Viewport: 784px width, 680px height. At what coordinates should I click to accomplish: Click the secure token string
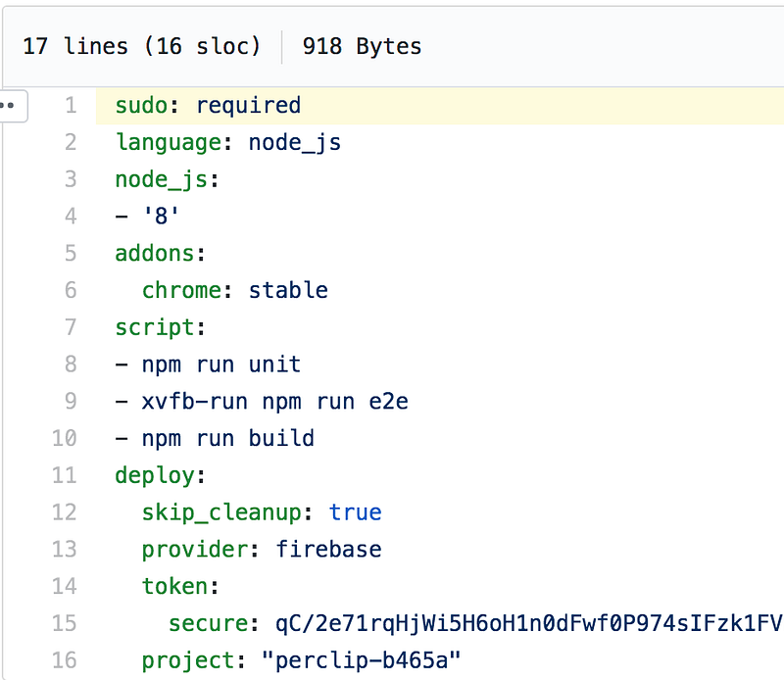click(529, 623)
